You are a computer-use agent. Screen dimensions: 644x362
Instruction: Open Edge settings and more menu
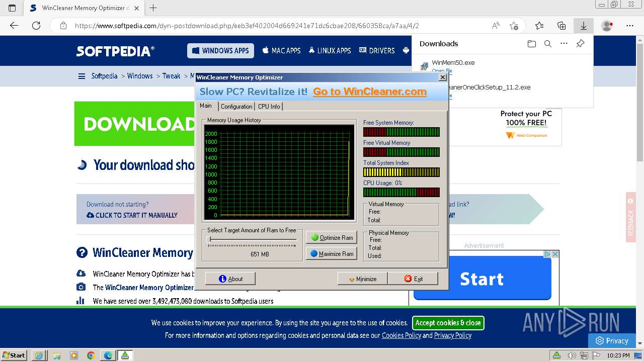tap(630, 26)
